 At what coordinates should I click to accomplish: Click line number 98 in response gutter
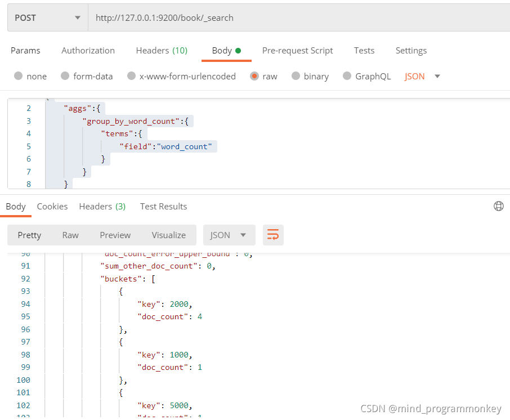25,355
